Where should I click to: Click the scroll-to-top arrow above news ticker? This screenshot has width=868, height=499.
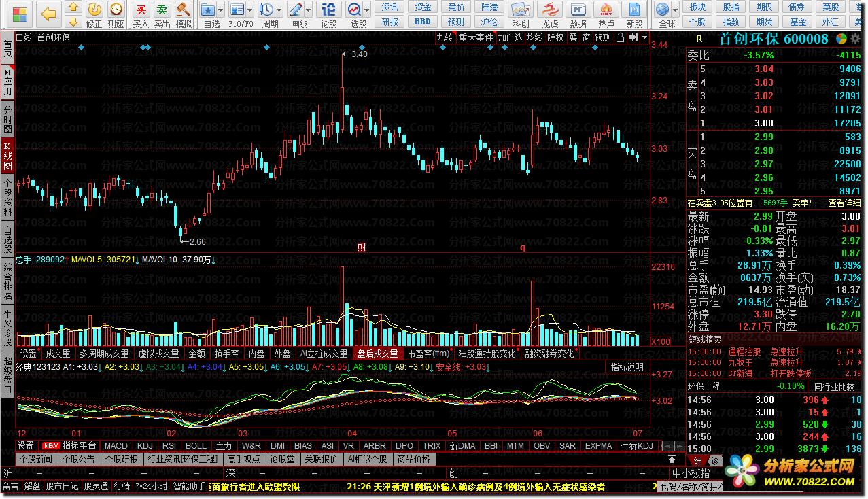(x=672, y=460)
